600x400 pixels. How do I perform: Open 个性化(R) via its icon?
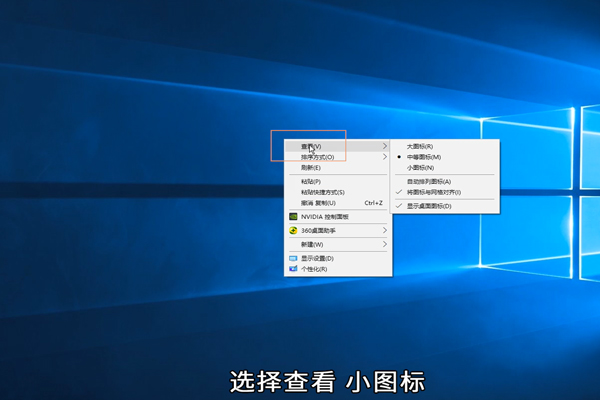coord(293,269)
